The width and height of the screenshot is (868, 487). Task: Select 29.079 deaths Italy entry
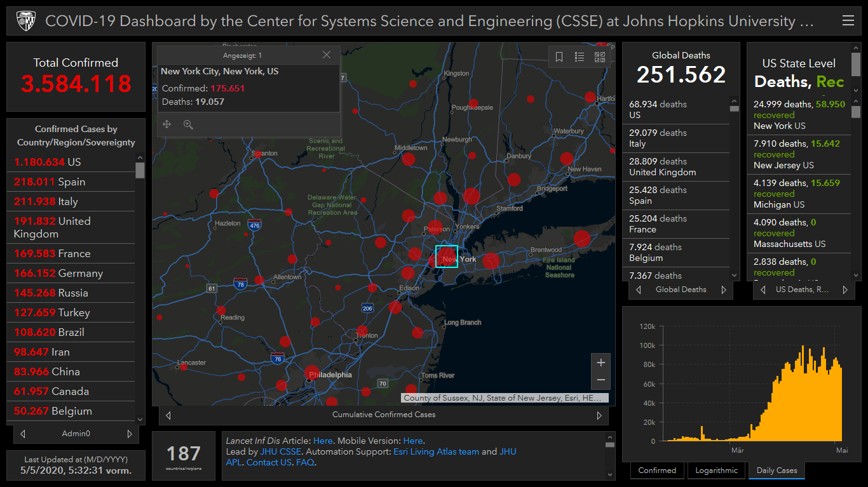pos(676,138)
